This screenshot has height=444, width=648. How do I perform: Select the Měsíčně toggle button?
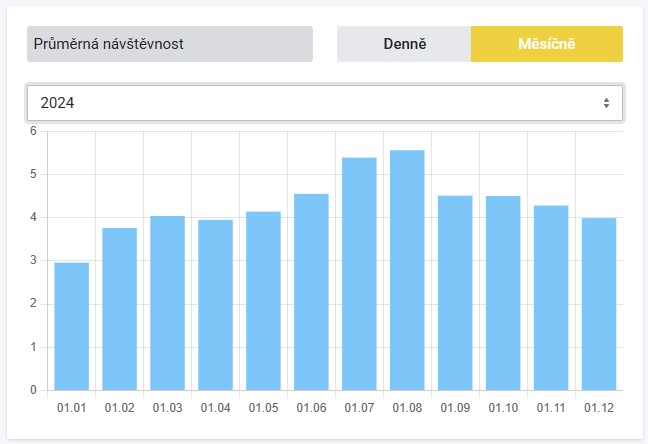coord(546,44)
